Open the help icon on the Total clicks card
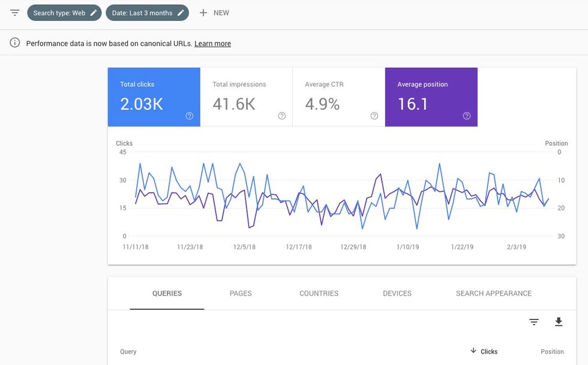588x365 pixels. point(189,116)
